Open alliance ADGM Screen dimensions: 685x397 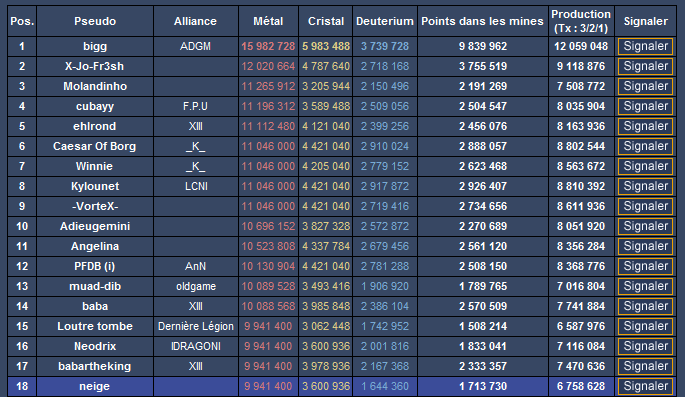(x=195, y=46)
